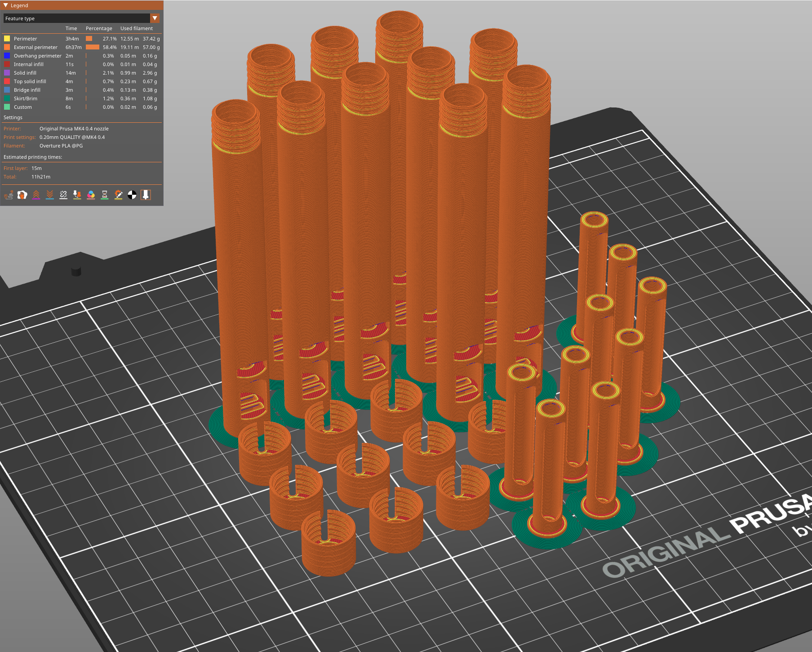Collapse the Legend panel triangle
812x652 pixels.
point(6,5)
